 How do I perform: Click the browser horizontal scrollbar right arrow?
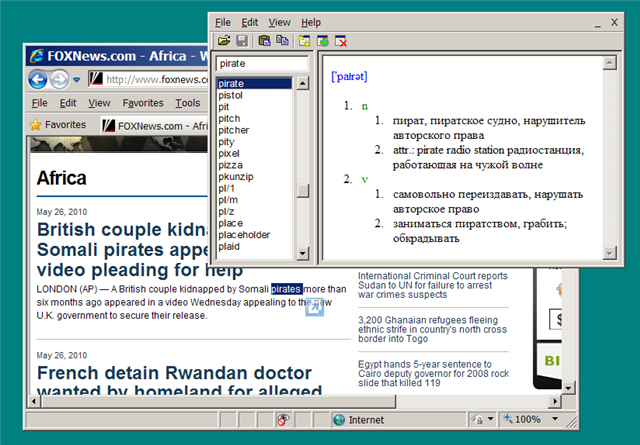(555, 401)
